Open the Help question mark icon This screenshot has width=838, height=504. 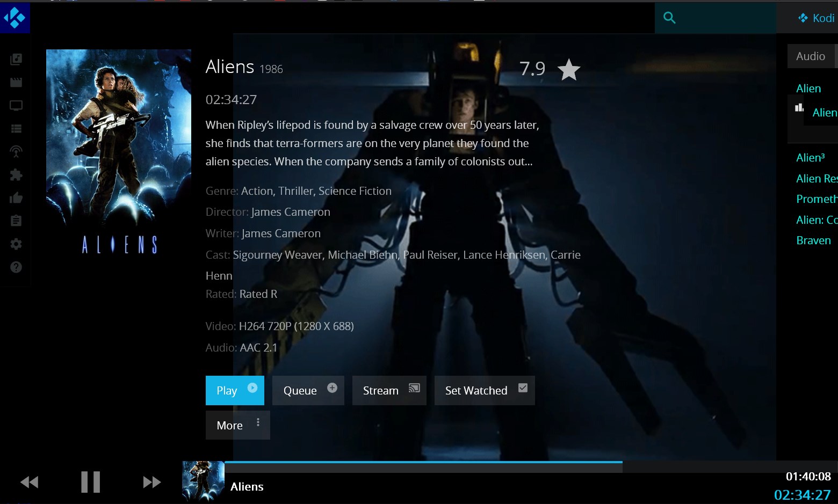point(16,267)
